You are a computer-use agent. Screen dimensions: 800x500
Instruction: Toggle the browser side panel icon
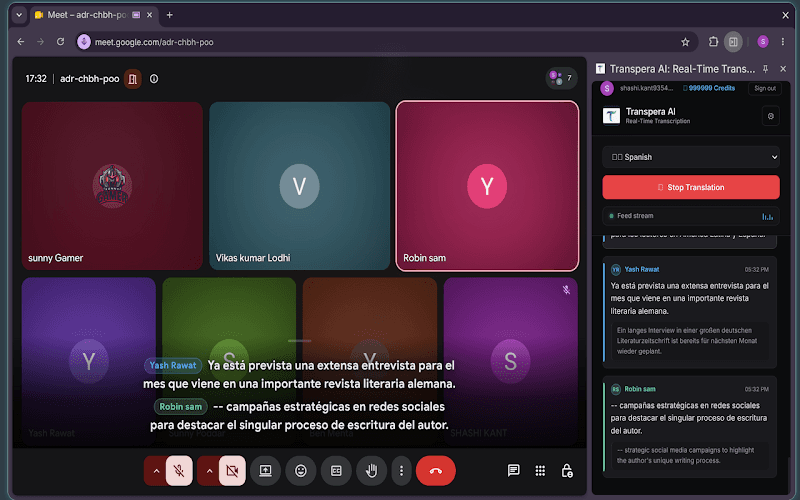point(733,42)
